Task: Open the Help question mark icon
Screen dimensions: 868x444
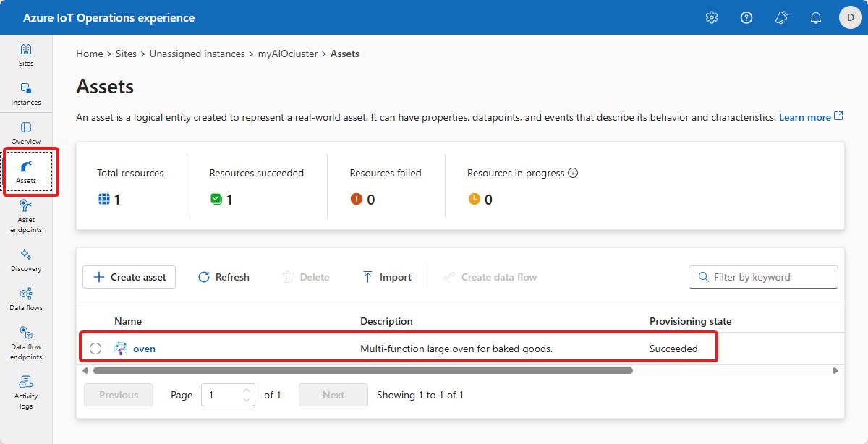Action: (746, 17)
